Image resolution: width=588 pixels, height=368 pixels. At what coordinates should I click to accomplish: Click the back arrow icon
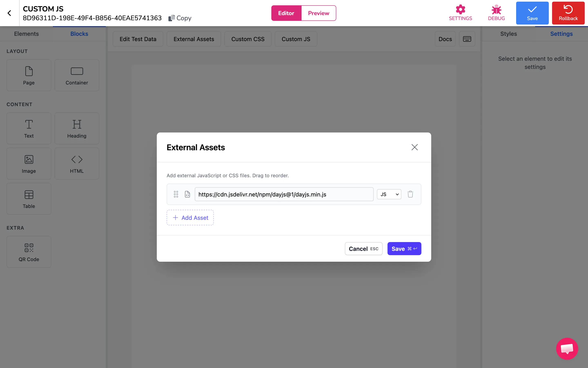point(9,13)
